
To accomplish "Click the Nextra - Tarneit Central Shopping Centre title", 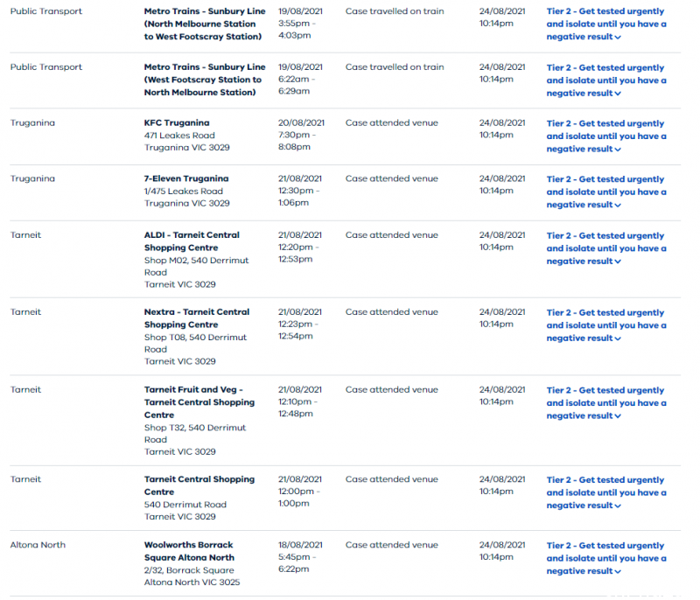I will point(197,318).
